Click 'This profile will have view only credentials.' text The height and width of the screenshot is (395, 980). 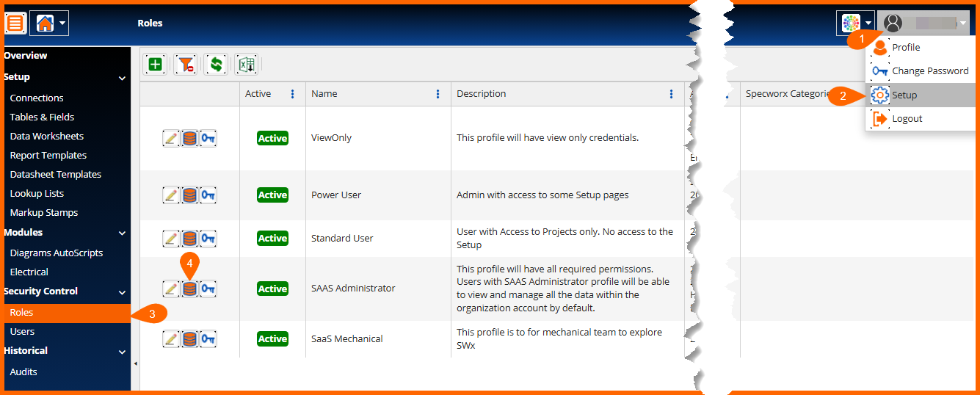548,138
